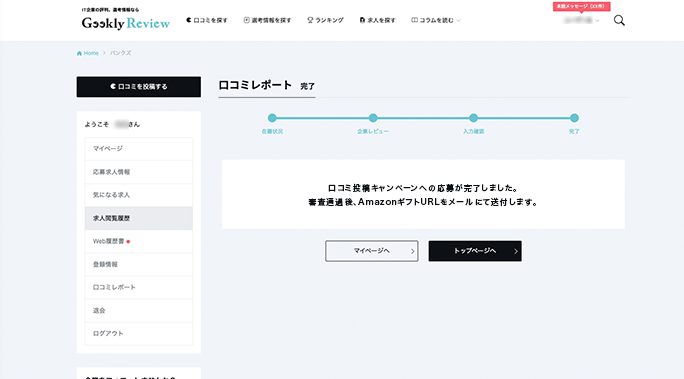The height and width of the screenshot is (379, 684).
Task: Click the トップページへ button
Action: tap(475, 251)
